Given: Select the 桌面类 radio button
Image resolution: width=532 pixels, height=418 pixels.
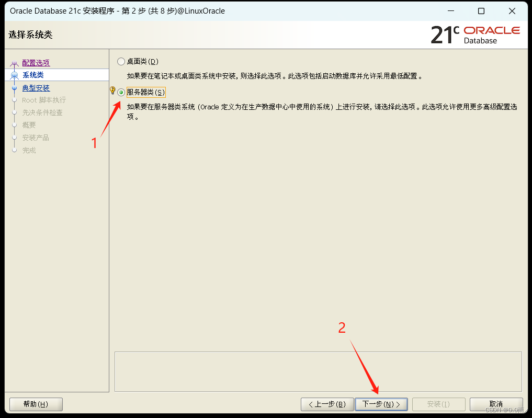Looking at the screenshot, I should click(x=121, y=61).
